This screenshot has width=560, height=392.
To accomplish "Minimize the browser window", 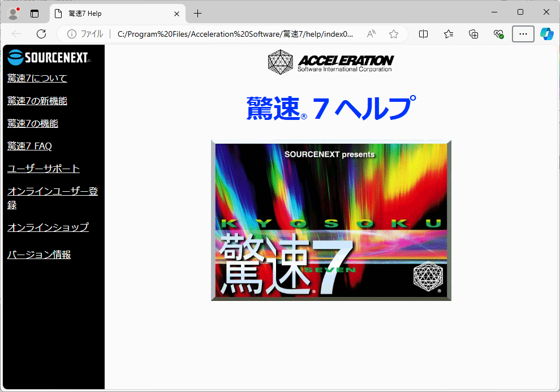I will coord(494,12).
